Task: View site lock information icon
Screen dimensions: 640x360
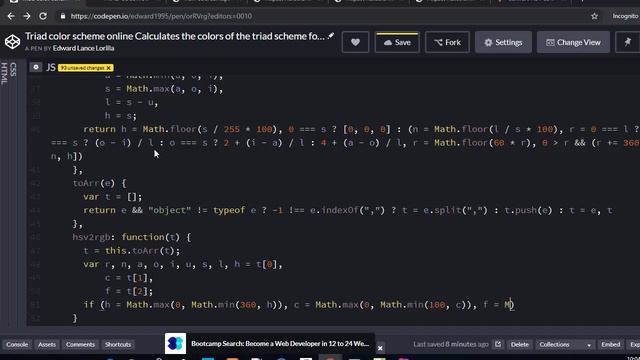Action: click(62, 16)
